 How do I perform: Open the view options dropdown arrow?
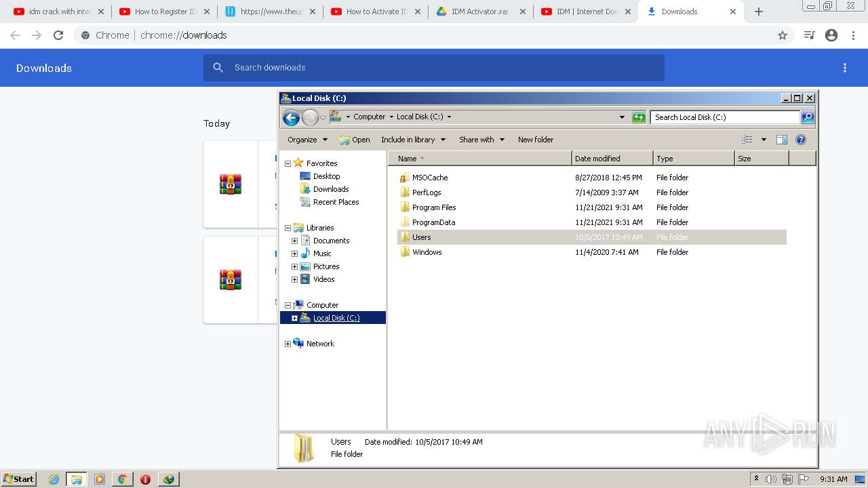[x=764, y=140]
